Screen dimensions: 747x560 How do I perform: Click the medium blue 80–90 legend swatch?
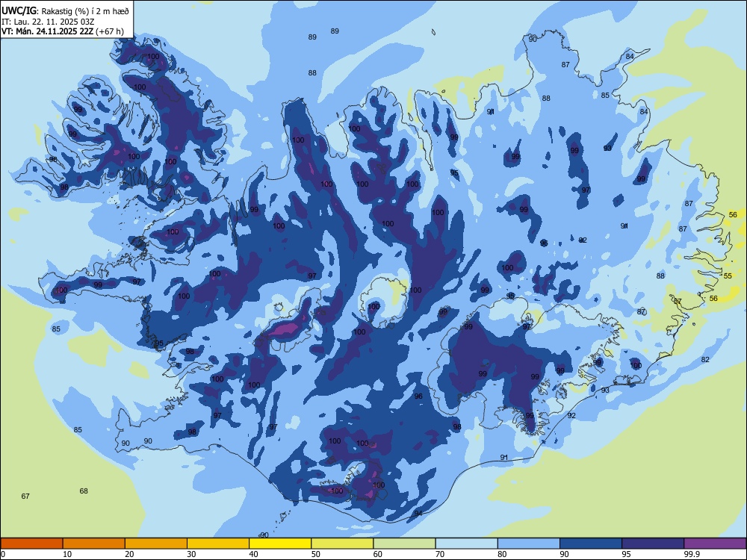click(x=529, y=544)
